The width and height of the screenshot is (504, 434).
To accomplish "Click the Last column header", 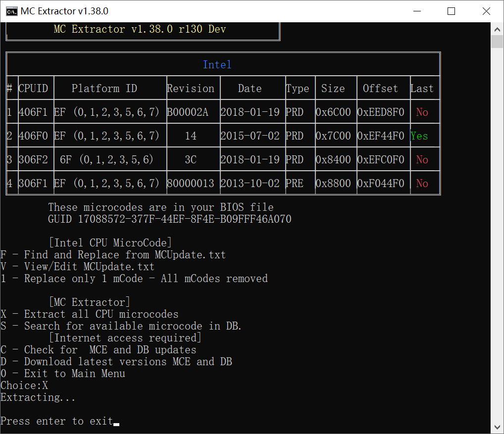I will [422, 89].
